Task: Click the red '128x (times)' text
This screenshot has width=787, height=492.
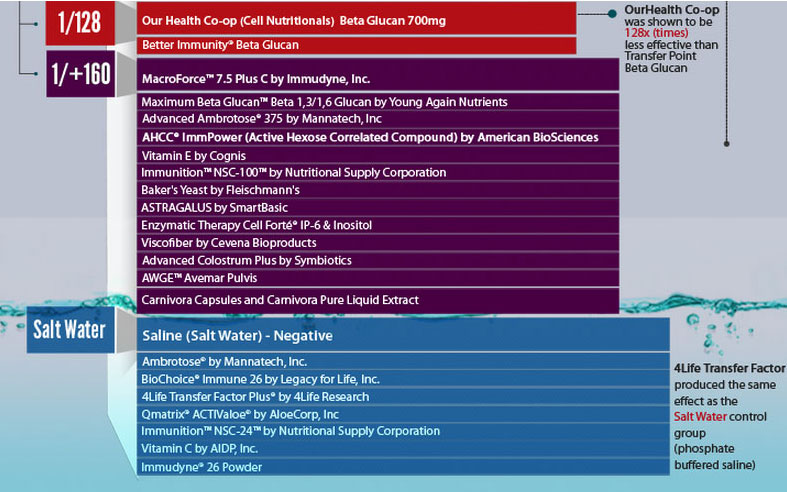Action: pyautogui.click(x=657, y=33)
